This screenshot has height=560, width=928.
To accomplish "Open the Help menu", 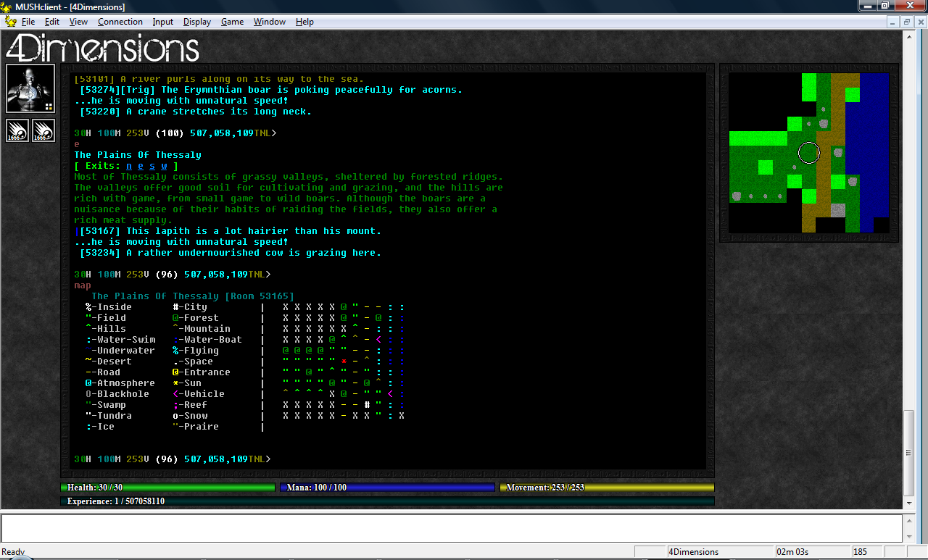I will [x=304, y=22].
